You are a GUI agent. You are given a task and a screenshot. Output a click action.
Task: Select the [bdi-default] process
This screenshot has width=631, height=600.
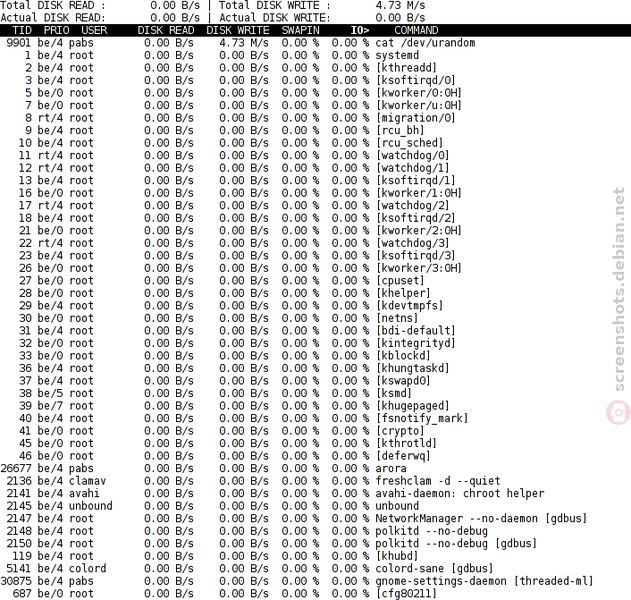pyautogui.click(x=316, y=330)
